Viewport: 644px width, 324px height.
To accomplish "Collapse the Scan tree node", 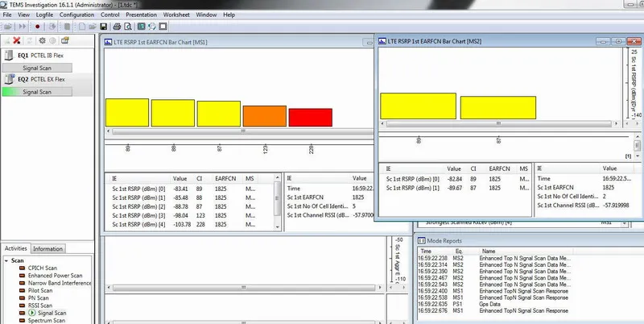I will pyautogui.click(x=7, y=260).
